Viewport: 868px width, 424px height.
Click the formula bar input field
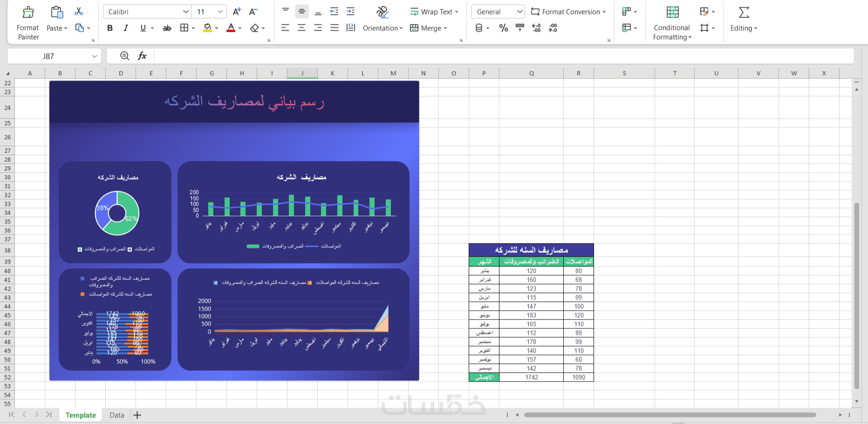point(503,56)
